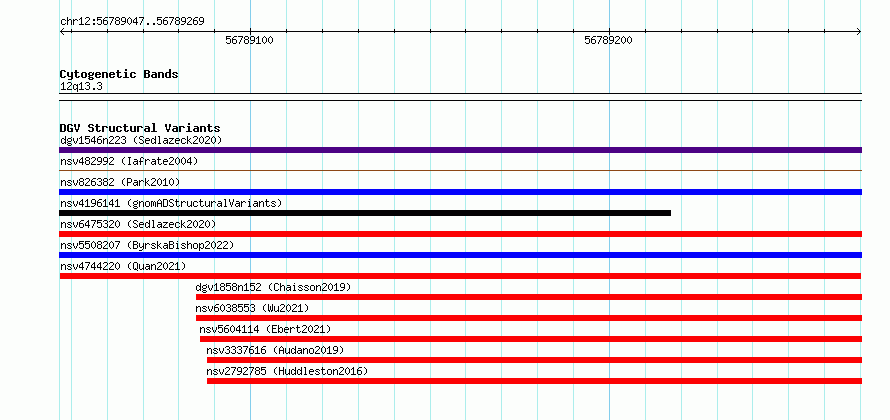Open the nsv482992 (Iafrate2004) label
The height and width of the screenshot is (420, 890).
pos(129,161)
